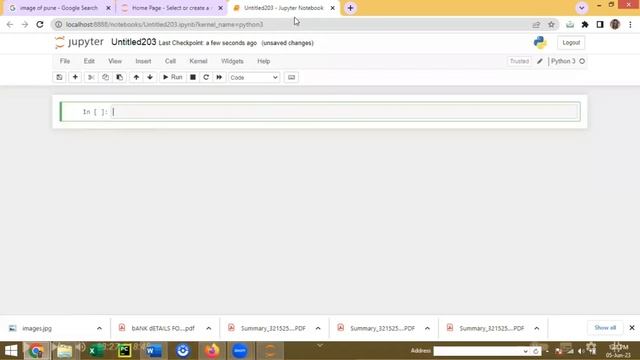Open Word from the taskbar
This screenshot has height=360, width=640.
point(153,351)
